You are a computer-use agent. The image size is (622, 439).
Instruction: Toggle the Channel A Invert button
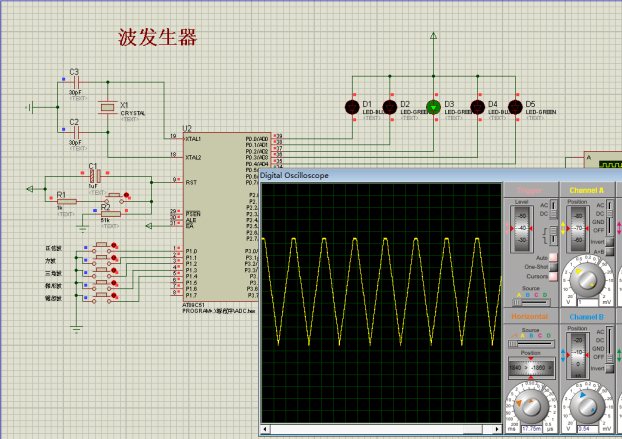[x=609, y=242]
